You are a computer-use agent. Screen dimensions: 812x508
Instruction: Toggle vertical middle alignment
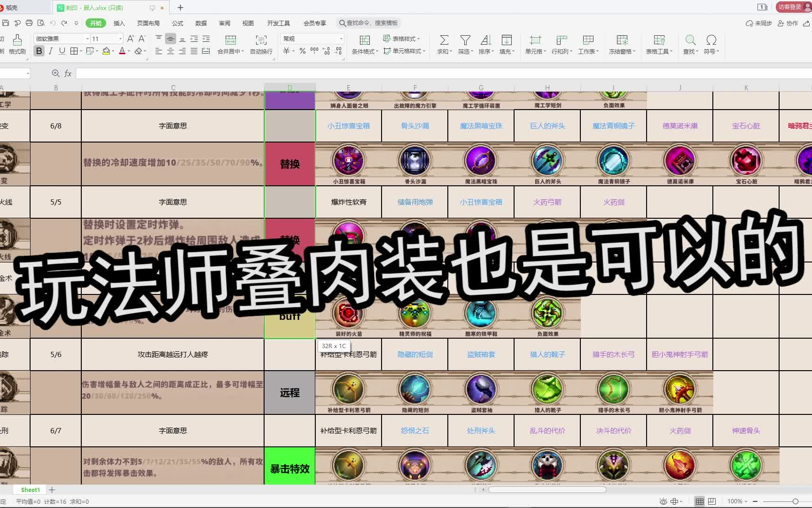[x=171, y=39]
